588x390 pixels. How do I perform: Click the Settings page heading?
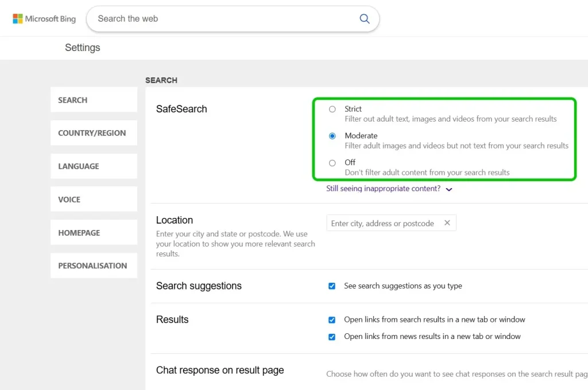point(82,48)
